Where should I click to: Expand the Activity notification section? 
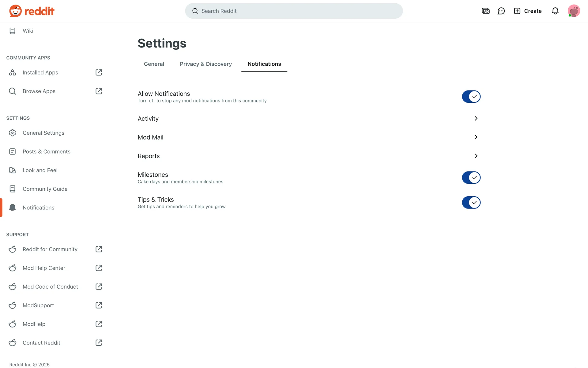(x=476, y=118)
